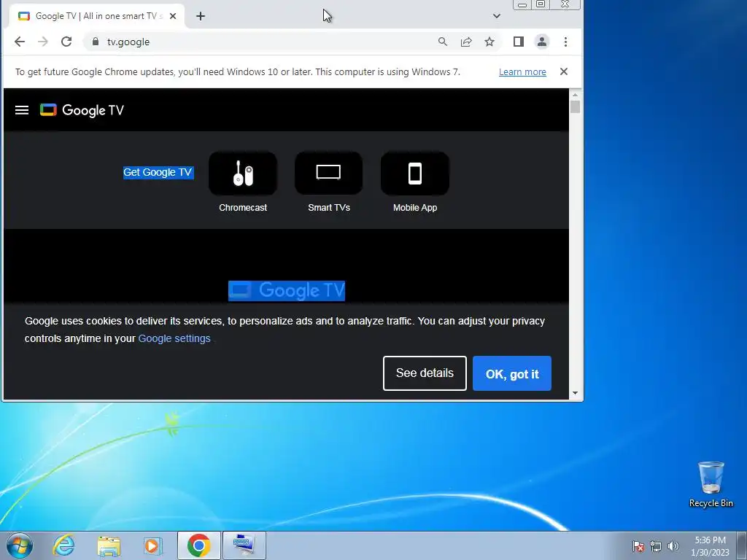Maximize the Chrome window
This screenshot has height=560, width=747.
pyautogui.click(x=541, y=5)
